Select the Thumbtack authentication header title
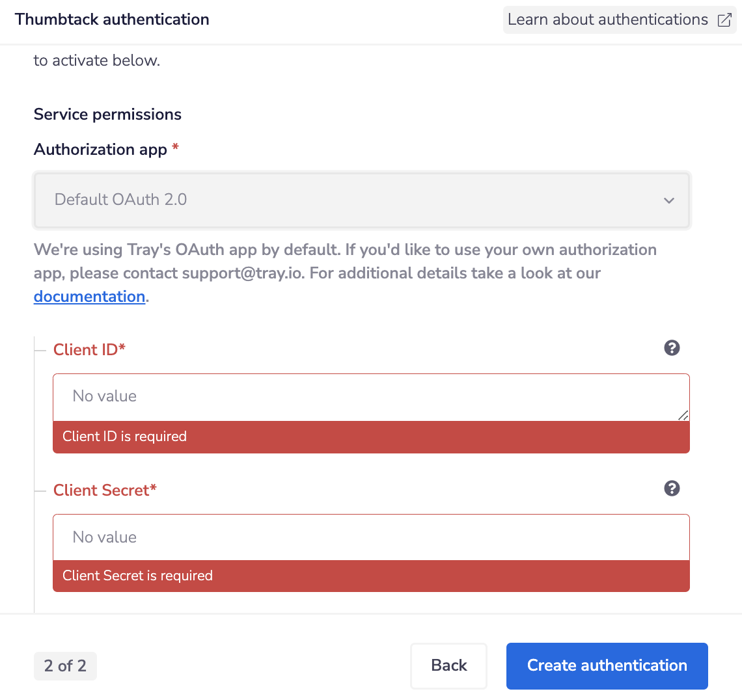The height and width of the screenshot is (700, 742). 111,20
